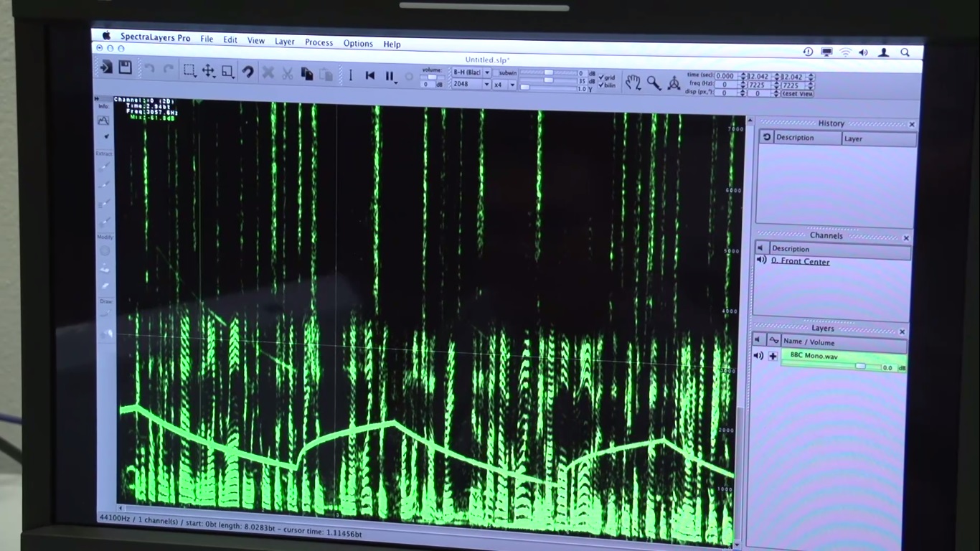
Task: Select the four-arrow move tool
Action: [x=208, y=70]
